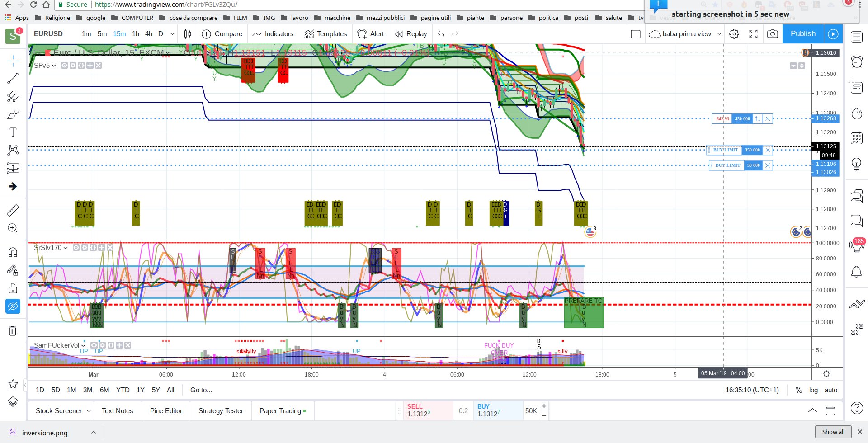Activate the zoom in tool
This screenshot has width=868, height=443.
(x=13, y=228)
